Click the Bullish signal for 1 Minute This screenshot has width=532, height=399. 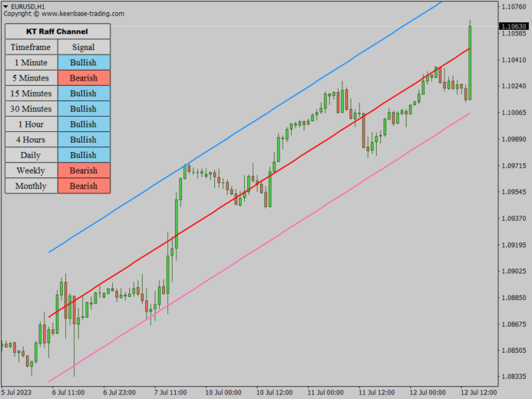[x=84, y=63]
